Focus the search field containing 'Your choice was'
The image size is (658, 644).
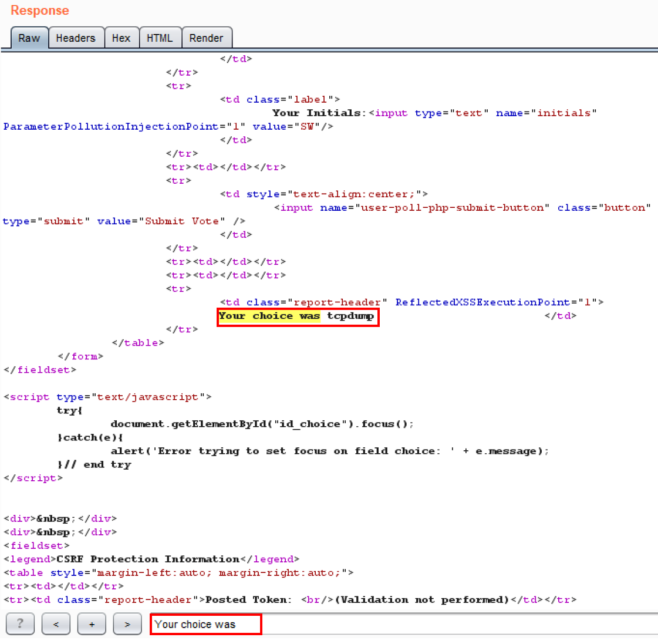click(x=205, y=624)
